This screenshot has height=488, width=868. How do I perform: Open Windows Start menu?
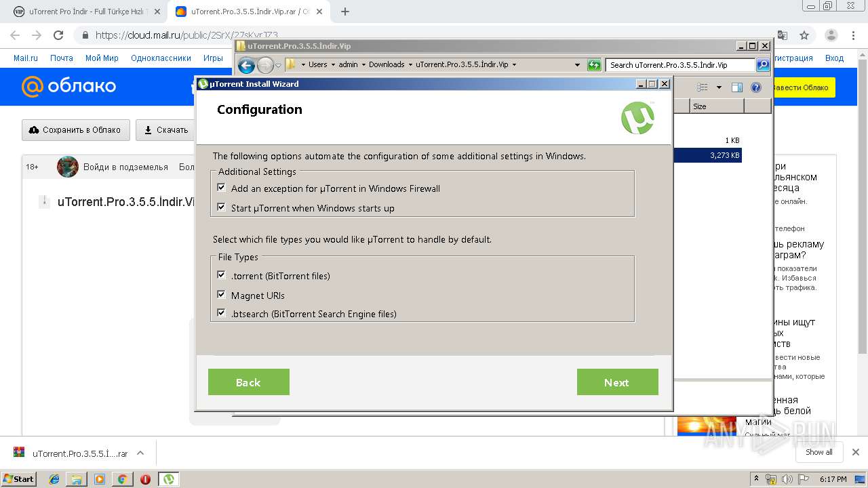(18, 479)
